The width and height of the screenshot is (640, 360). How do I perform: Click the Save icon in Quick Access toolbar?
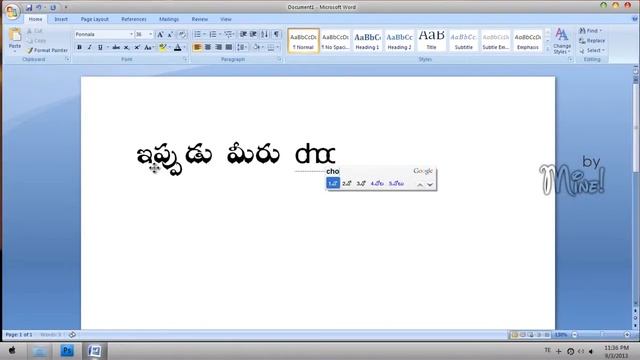[x=29, y=7]
